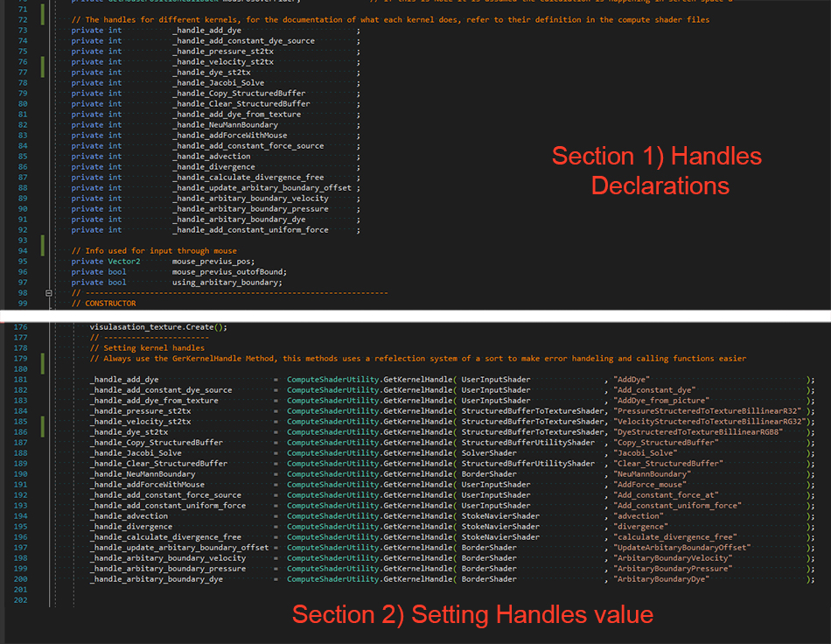Click the "VelocityStructeredToTextureBillinearRG32" string
This screenshot has width=831, height=644.
click(709, 422)
